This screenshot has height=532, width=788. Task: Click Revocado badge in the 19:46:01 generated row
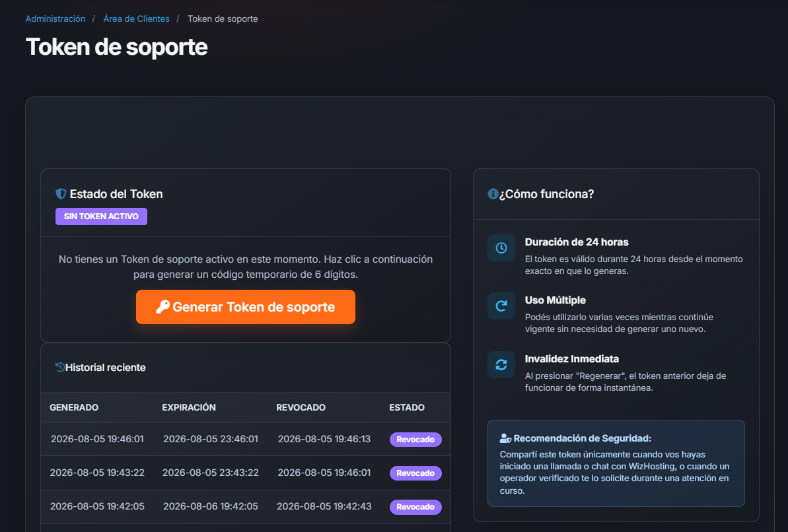415,440
